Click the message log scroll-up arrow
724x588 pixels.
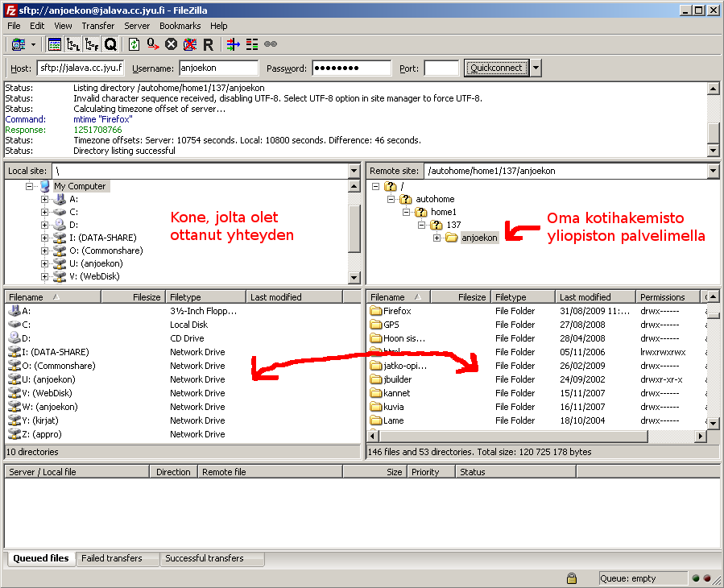tap(714, 89)
